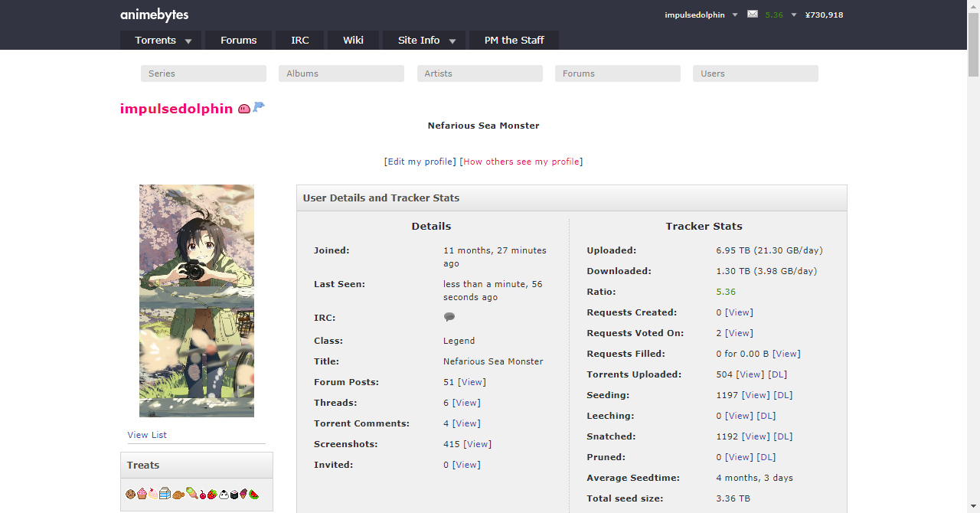980x513 pixels.
Task: Focus the Artists search field
Action: 480,74
